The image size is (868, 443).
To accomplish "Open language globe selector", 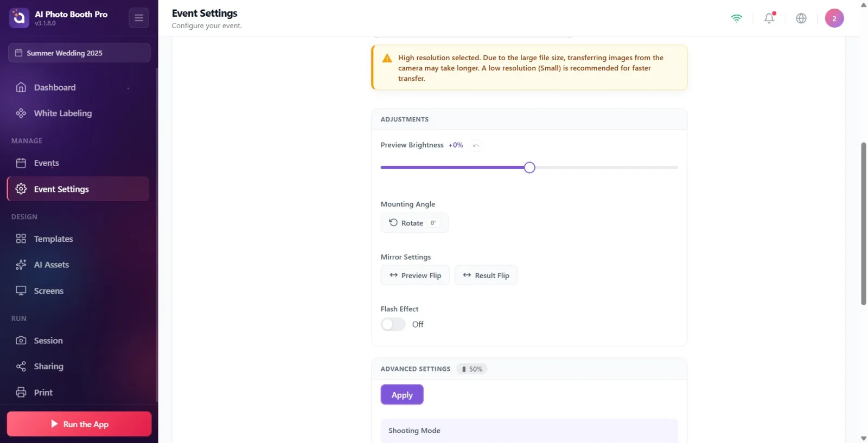I will pos(801,18).
